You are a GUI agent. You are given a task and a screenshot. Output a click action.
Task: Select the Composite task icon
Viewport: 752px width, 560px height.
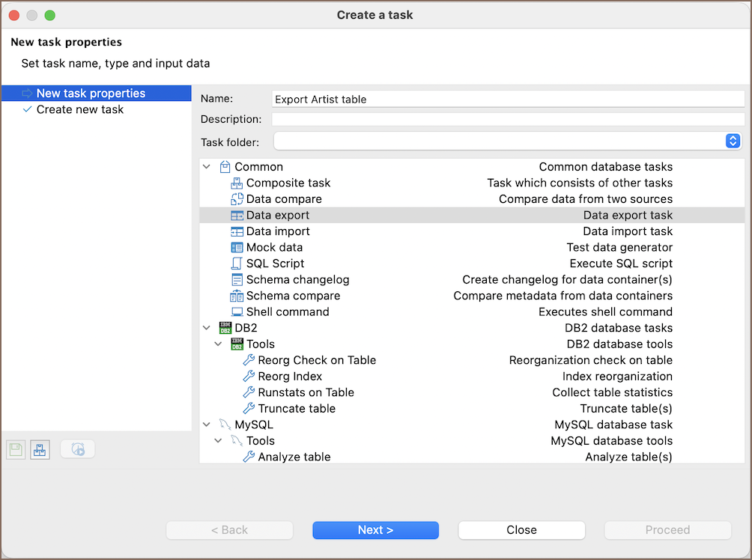point(237,183)
